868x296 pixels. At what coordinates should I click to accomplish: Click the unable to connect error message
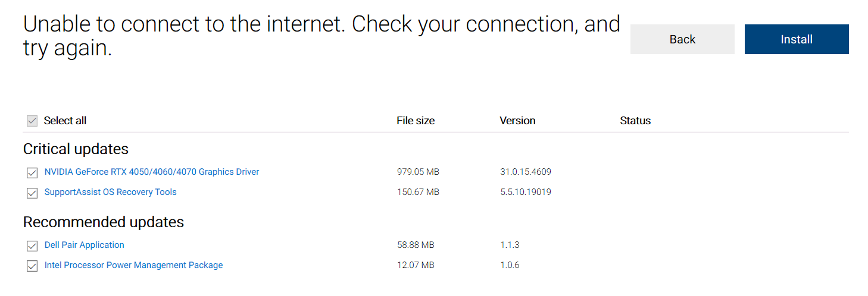pyautogui.click(x=321, y=36)
